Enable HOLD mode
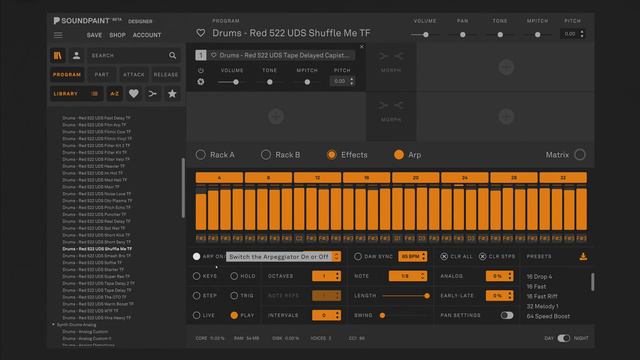 (234, 276)
